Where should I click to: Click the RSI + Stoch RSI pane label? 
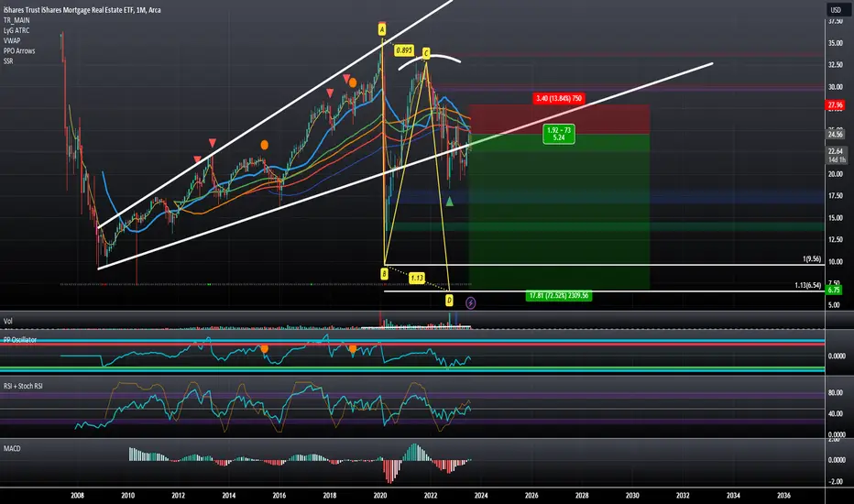23,386
